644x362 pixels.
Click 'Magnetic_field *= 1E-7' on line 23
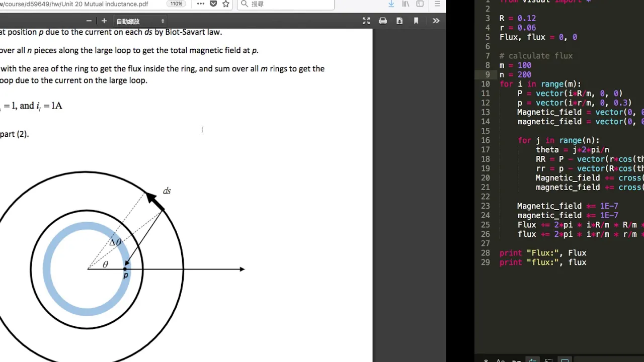[x=568, y=206]
